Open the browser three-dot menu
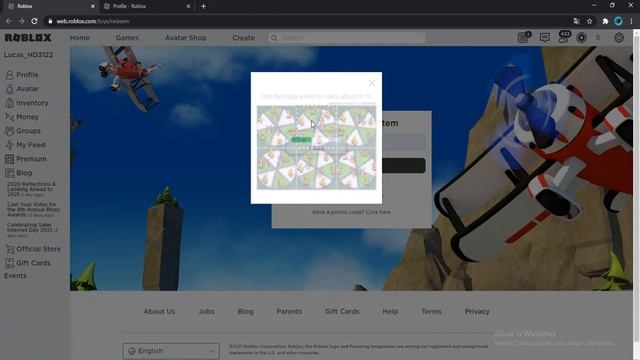The image size is (640, 360). 631,21
